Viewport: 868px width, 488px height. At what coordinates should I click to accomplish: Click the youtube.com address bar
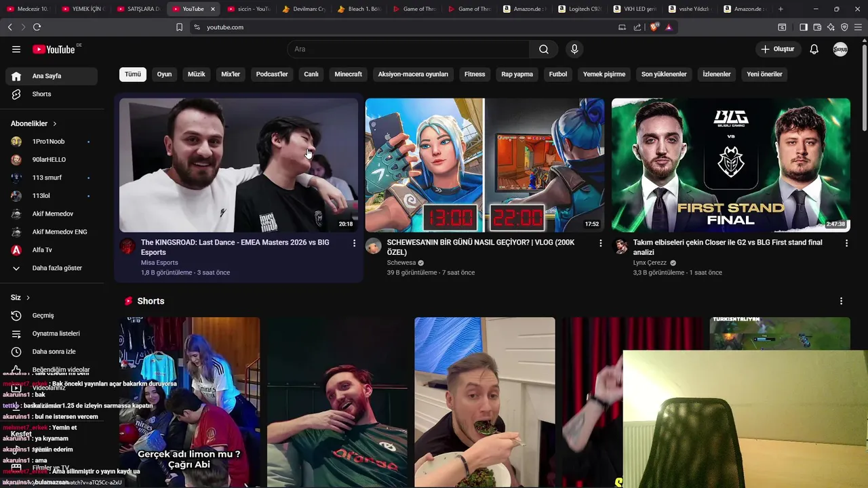coord(407,27)
